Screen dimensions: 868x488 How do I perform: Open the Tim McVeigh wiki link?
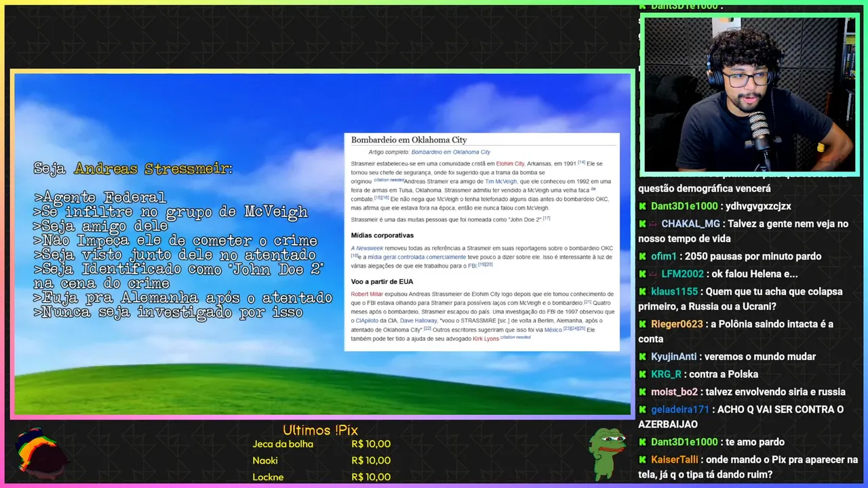point(500,182)
